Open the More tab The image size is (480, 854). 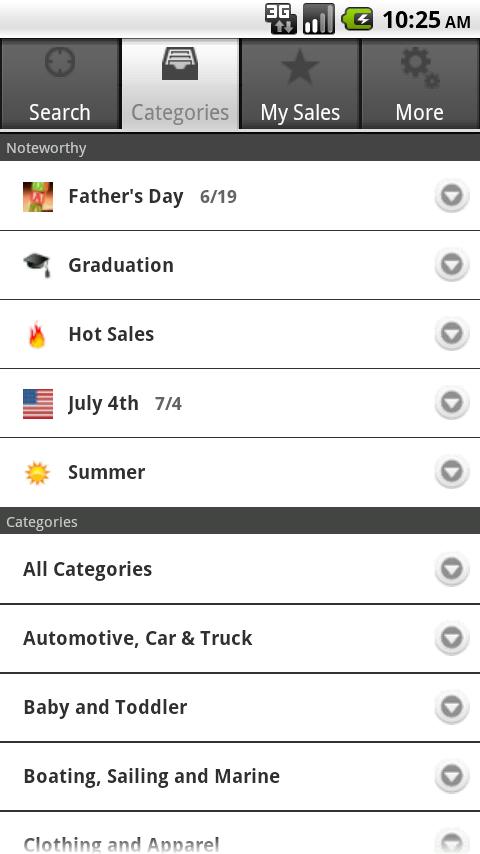[420, 84]
